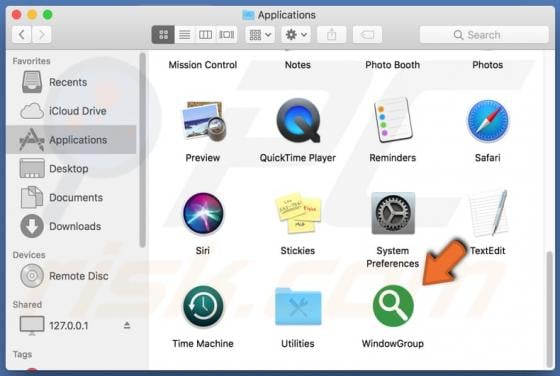Select the Time Machine app icon

[203, 306]
